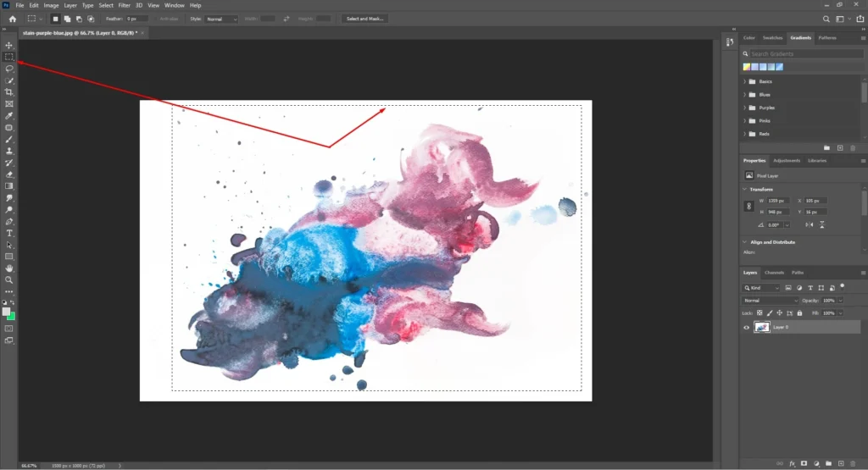Enable Subtract from selection mode
This screenshot has height=470, width=868.
pos(79,19)
